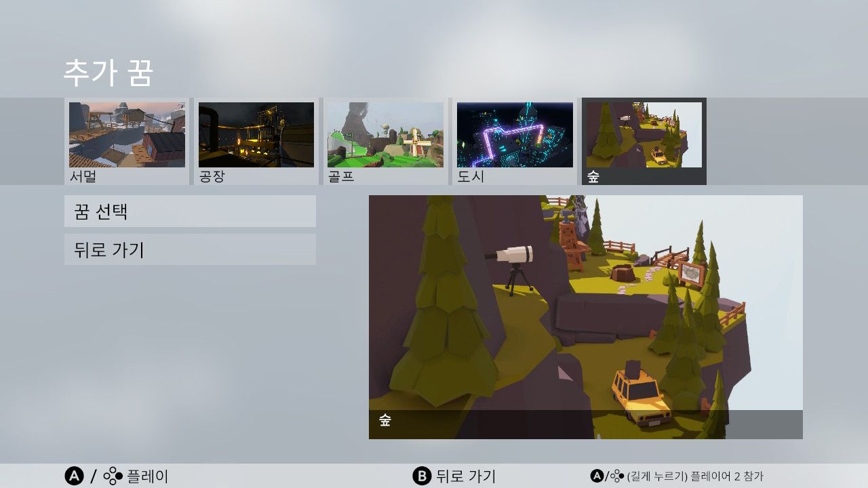Viewport: 868px width, 488px height.
Task: Click the 플레이어 2 참가 text
Action: [x=726, y=476]
